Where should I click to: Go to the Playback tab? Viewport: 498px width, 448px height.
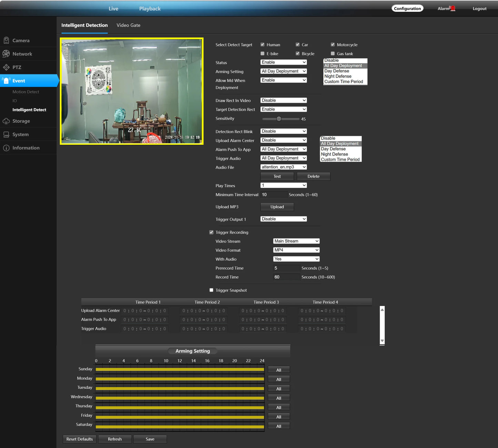[150, 9]
